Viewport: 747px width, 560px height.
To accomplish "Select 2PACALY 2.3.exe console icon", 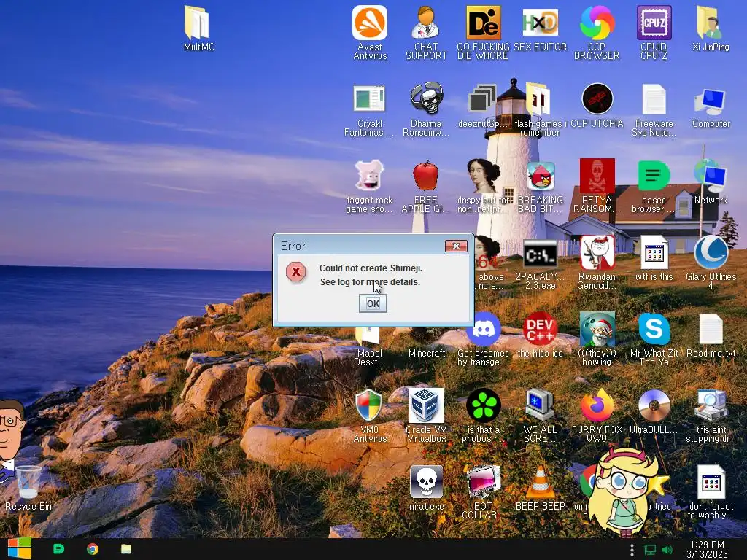I will (541, 264).
